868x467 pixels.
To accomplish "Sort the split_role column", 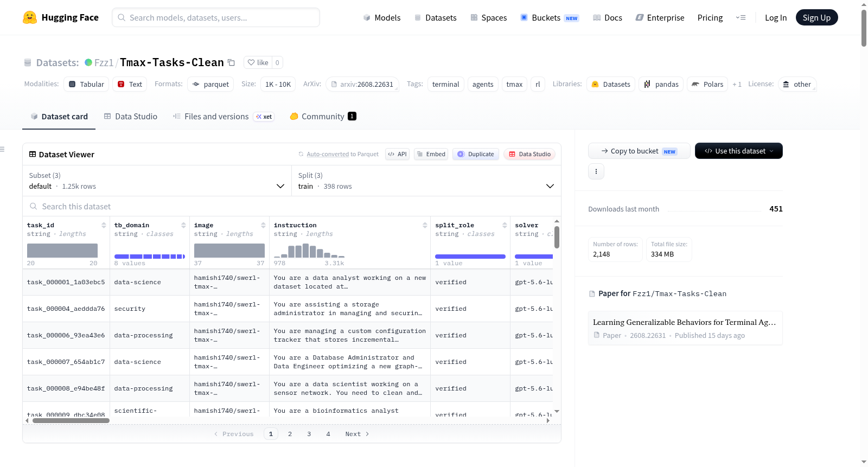I will (x=505, y=225).
